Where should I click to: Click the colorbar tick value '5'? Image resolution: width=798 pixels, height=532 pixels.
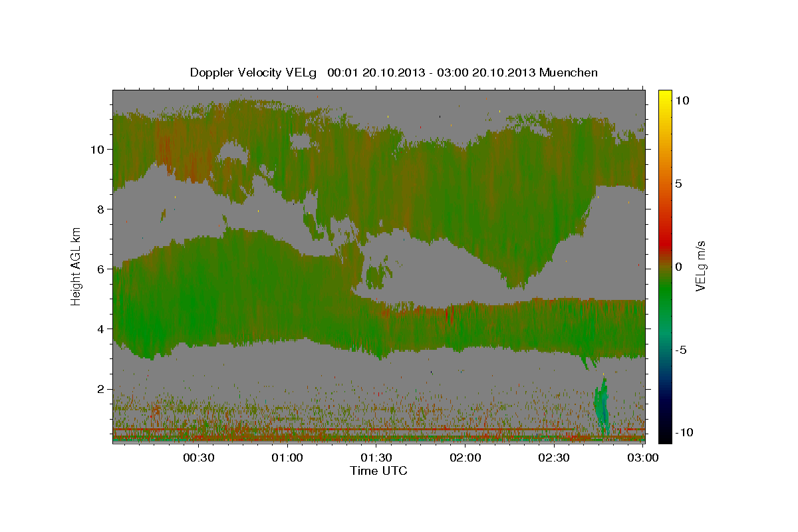pos(679,184)
